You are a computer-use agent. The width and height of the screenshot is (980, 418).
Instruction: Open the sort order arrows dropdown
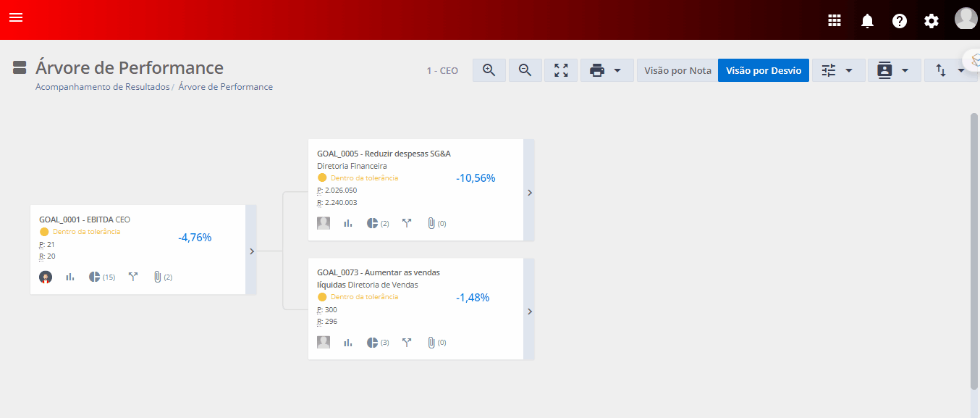[950, 70]
